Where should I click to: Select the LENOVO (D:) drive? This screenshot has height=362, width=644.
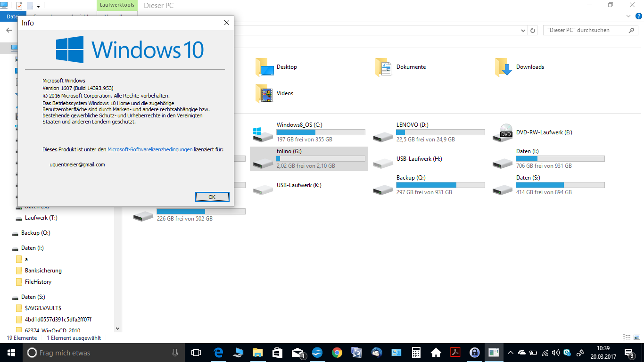coord(428,132)
